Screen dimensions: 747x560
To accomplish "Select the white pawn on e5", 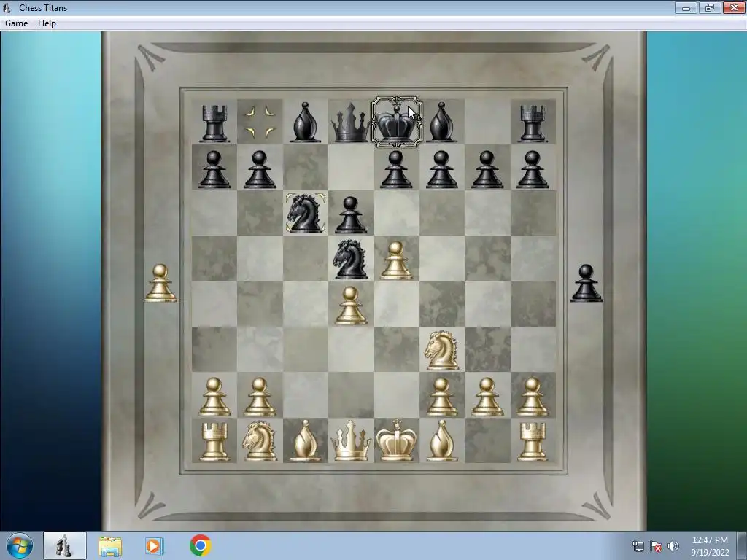I will click(396, 260).
